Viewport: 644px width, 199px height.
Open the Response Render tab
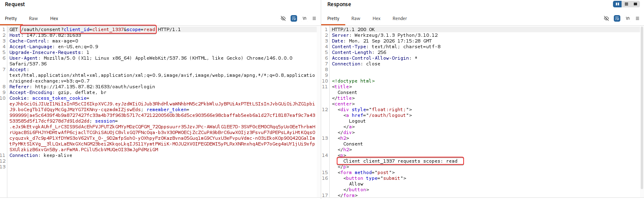point(400,18)
